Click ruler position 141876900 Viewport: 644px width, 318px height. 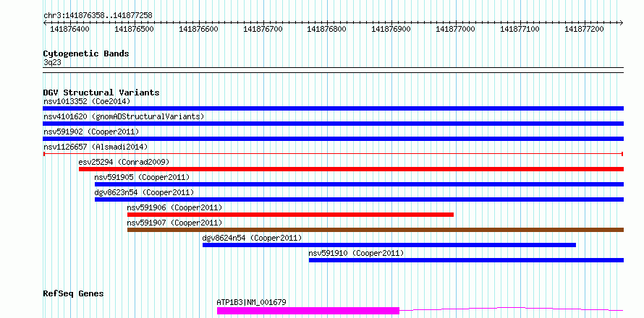coord(391,29)
